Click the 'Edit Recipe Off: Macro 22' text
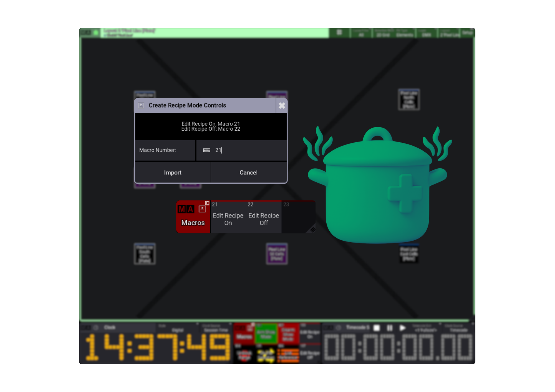The width and height of the screenshot is (555, 392). tap(211, 129)
